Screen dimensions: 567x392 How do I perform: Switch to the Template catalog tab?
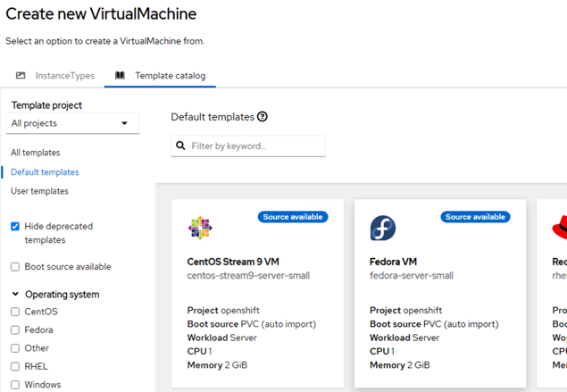[x=160, y=76]
